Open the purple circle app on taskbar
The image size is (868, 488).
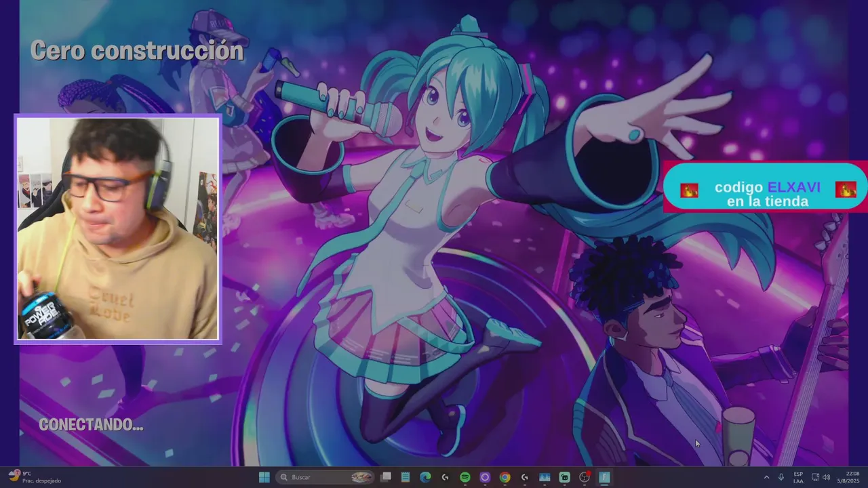(485, 477)
